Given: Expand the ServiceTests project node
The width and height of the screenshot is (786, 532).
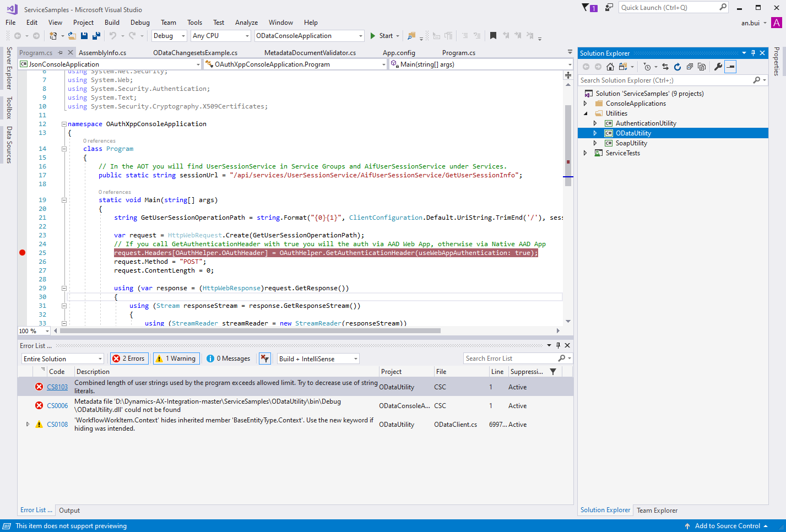Looking at the screenshot, I should (585, 153).
